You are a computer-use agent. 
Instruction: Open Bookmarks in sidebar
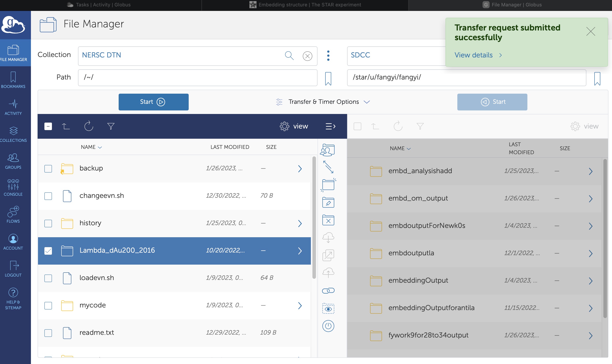(x=13, y=80)
